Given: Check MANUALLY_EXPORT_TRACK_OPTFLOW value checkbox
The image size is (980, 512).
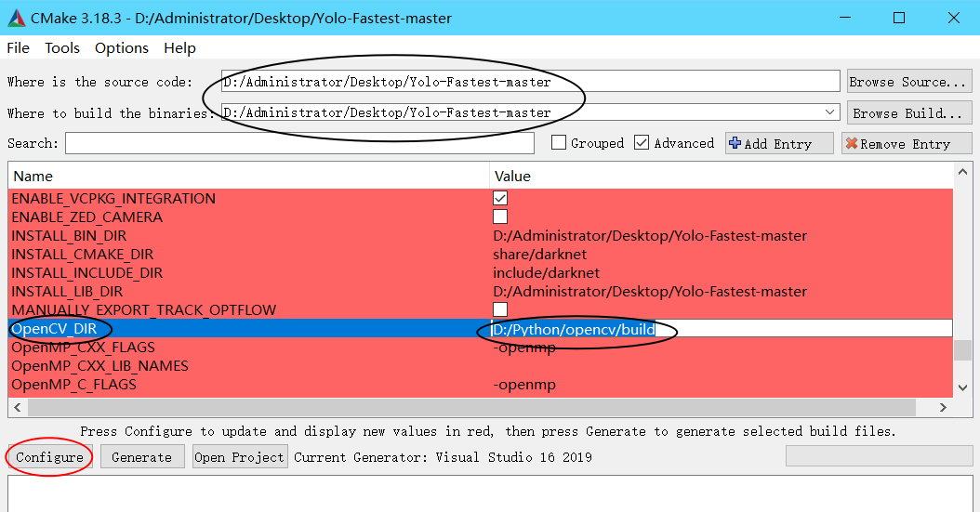Looking at the screenshot, I should coord(500,309).
